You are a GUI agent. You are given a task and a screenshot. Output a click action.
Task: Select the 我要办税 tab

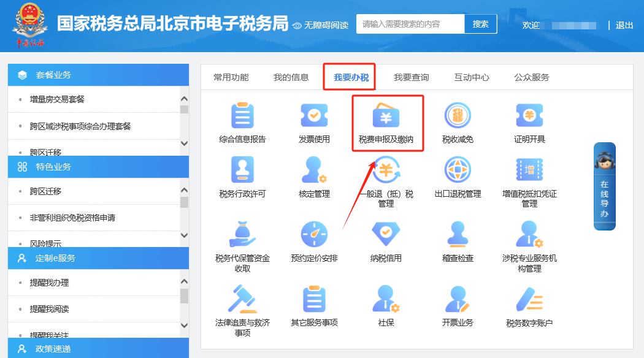pyautogui.click(x=351, y=77)
